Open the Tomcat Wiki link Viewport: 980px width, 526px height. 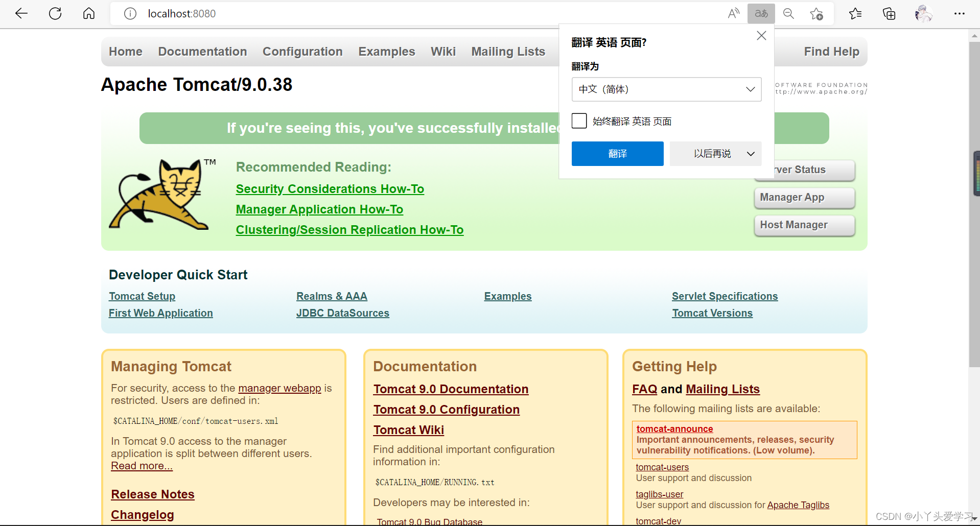coord(409,430)
